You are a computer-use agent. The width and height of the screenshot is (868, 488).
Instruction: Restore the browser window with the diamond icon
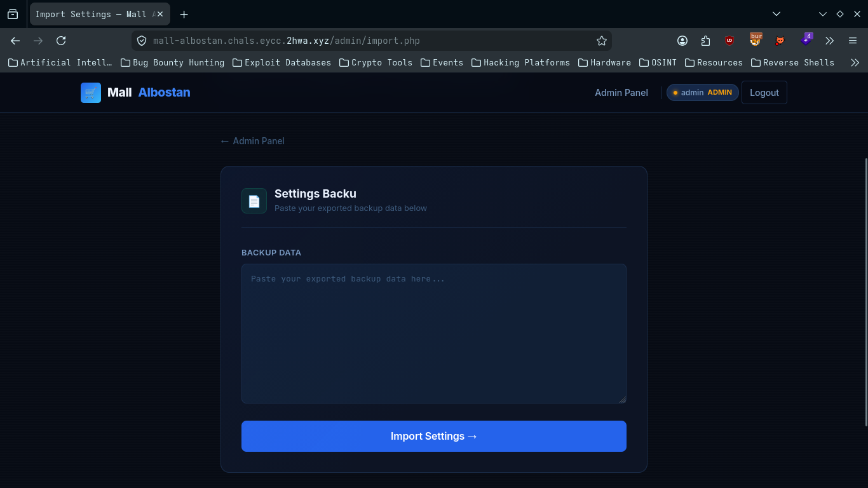(x=839, y=14)
